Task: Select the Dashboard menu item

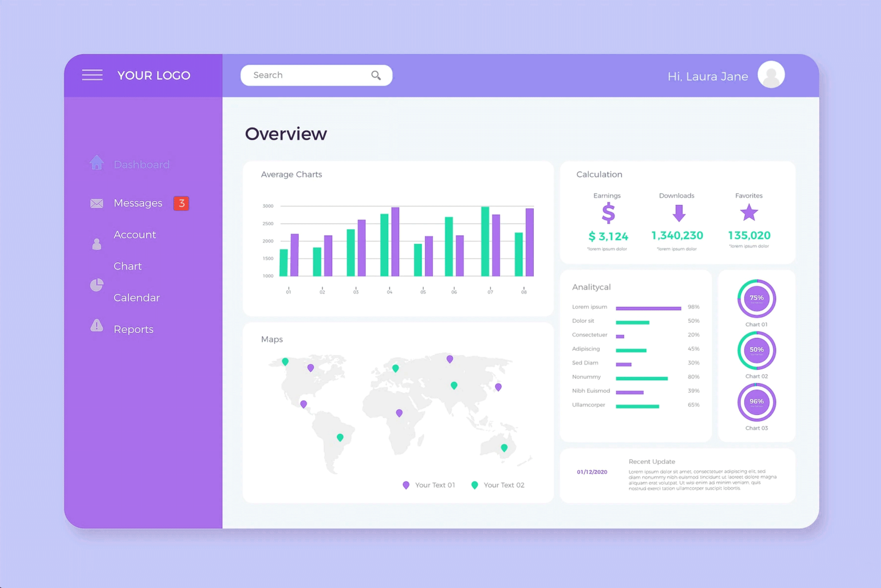Action: pos(142,165)
